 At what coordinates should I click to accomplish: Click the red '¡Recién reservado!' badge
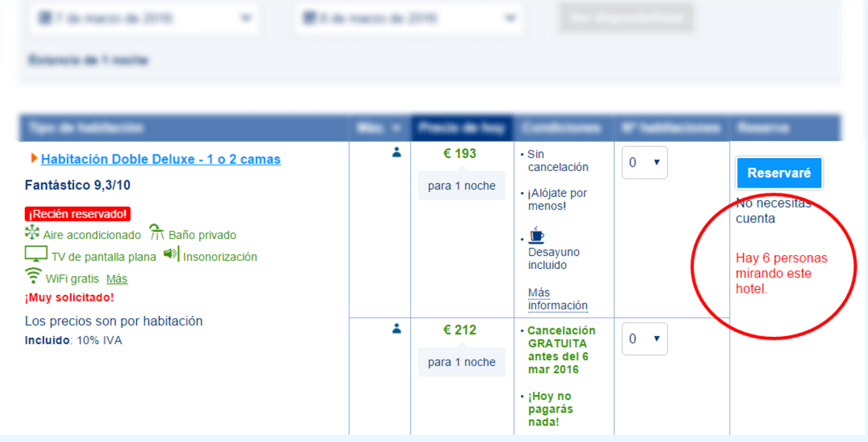[x=77, y=214]
